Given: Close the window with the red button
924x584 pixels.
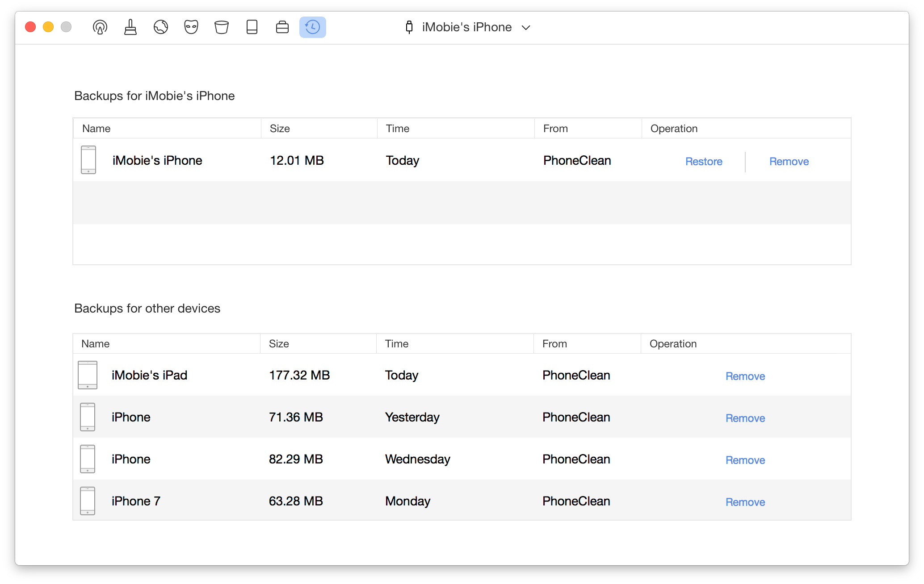Looking at the screenshot, I should [x=30, y=27].
